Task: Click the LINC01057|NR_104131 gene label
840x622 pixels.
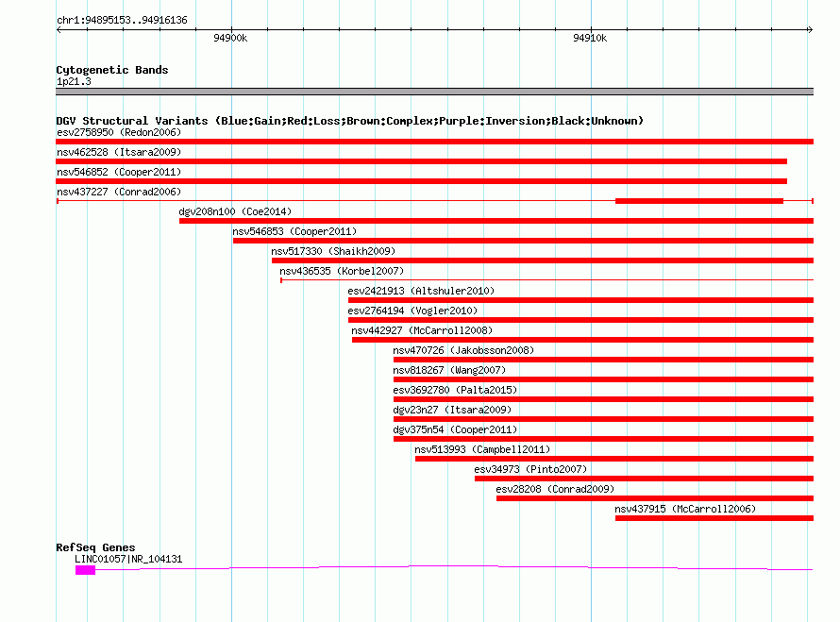Action: [128, 559]
